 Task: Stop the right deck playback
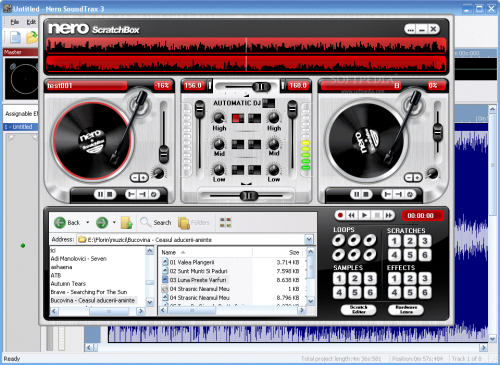[x=366, y=194]
